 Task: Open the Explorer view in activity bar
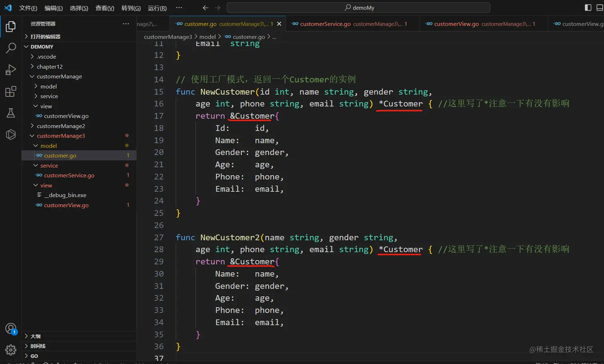point(11,27)
